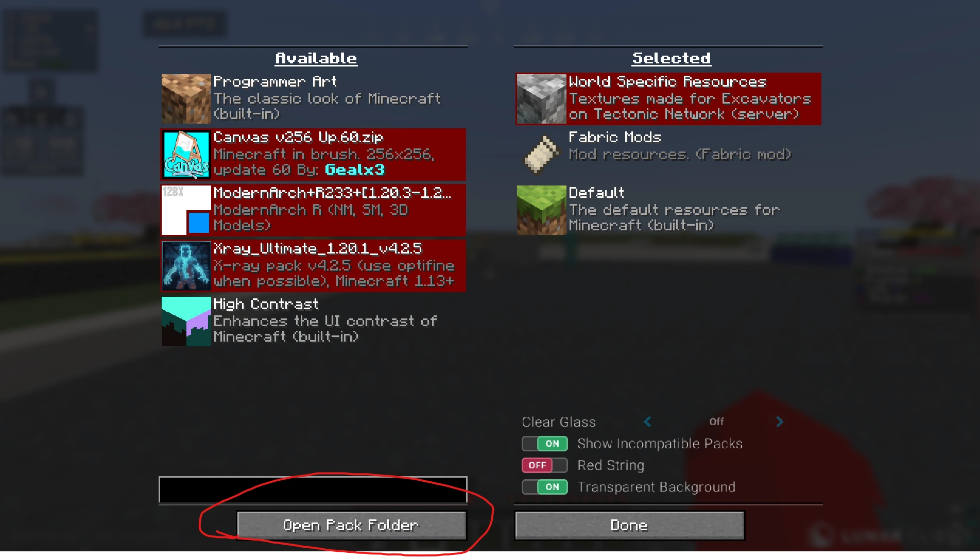Focus the black pack search field
The width and height of the screenshot is (980, 557).
313,490
